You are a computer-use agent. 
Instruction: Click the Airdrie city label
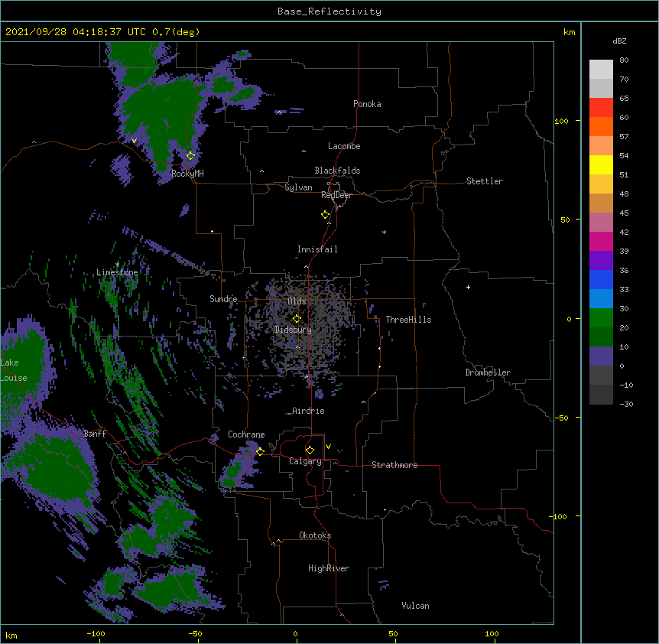pyautogui.click(x=308, y=411)
